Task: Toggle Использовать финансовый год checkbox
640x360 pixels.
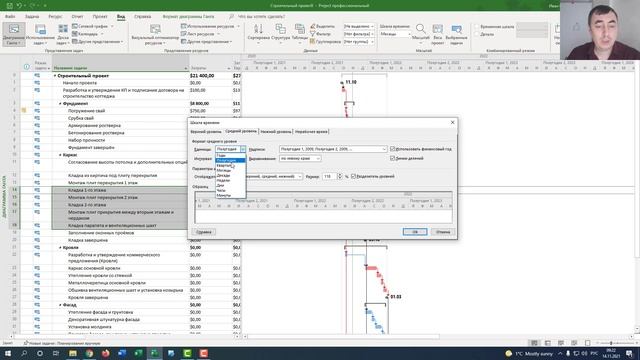Action: pos(393,149)
